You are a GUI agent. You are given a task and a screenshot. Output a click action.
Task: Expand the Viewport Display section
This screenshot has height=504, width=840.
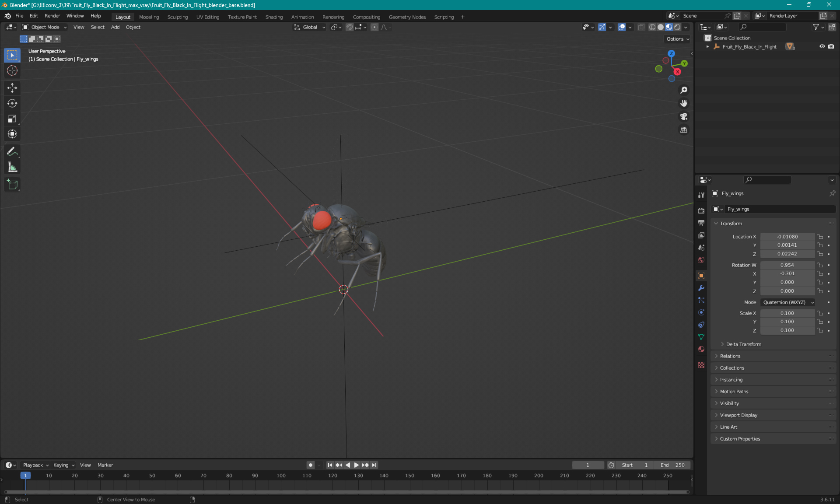click(x=738, y=415)
